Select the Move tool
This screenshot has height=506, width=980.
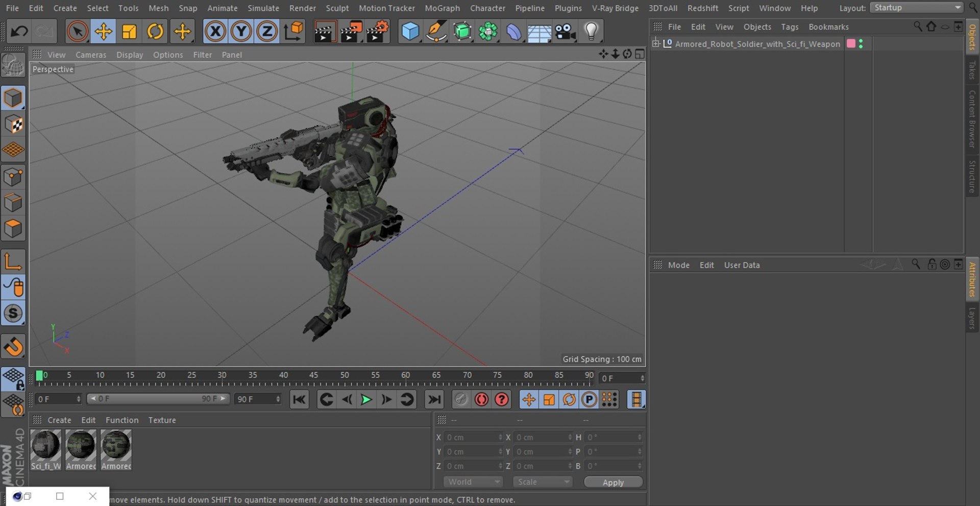(x=103, y=32)
